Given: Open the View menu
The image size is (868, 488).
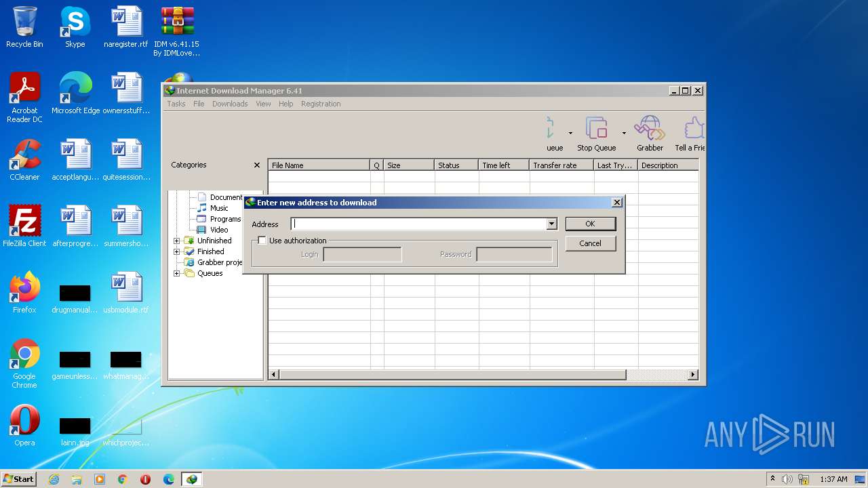Looking at the screenshot, I should click(263, 104).
